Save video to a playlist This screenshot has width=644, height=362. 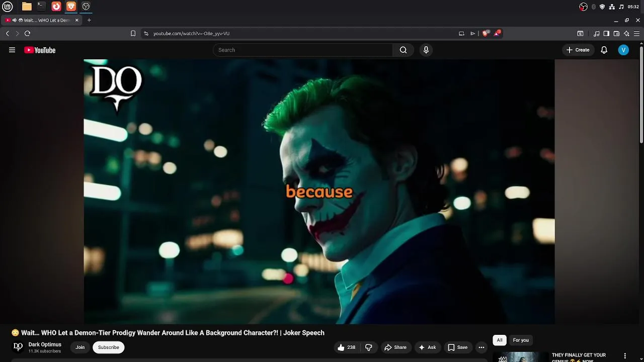click(x=458, y=347)
